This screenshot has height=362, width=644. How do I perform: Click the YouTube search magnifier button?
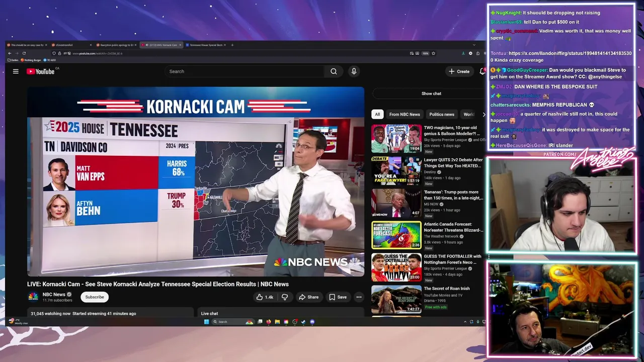[334, 71]
